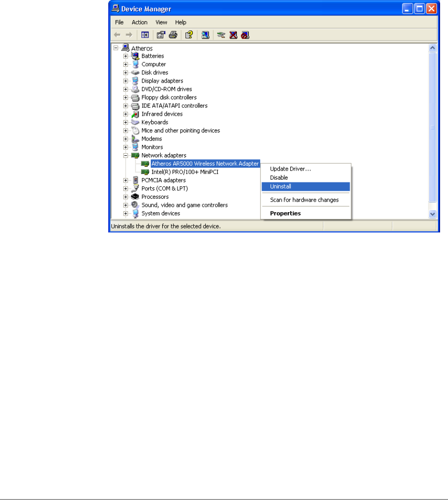Click the Sound, video and game controllers icon

pos(135,205)
